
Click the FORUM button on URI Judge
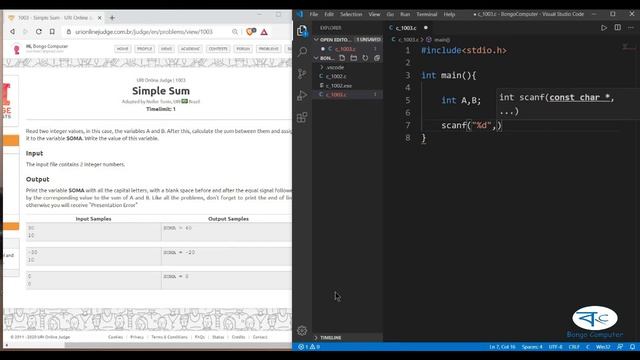243,49
